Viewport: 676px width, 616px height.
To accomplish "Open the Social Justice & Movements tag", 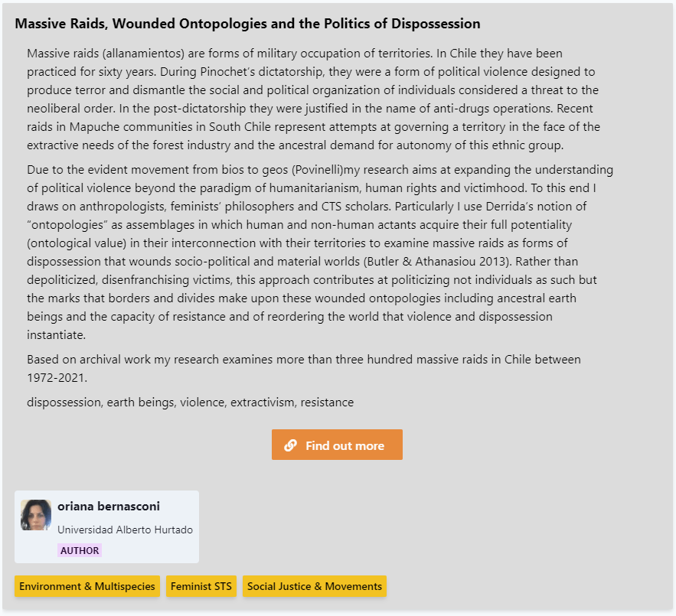I will coord(315,586).
